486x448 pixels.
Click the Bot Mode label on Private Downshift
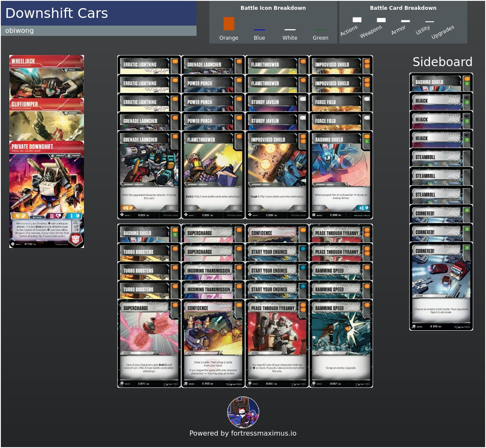click(37, 217)
